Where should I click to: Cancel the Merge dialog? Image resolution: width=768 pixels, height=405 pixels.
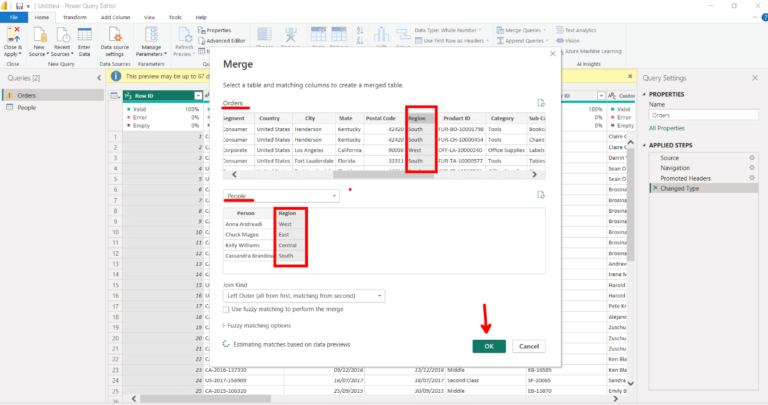[529, 346]
